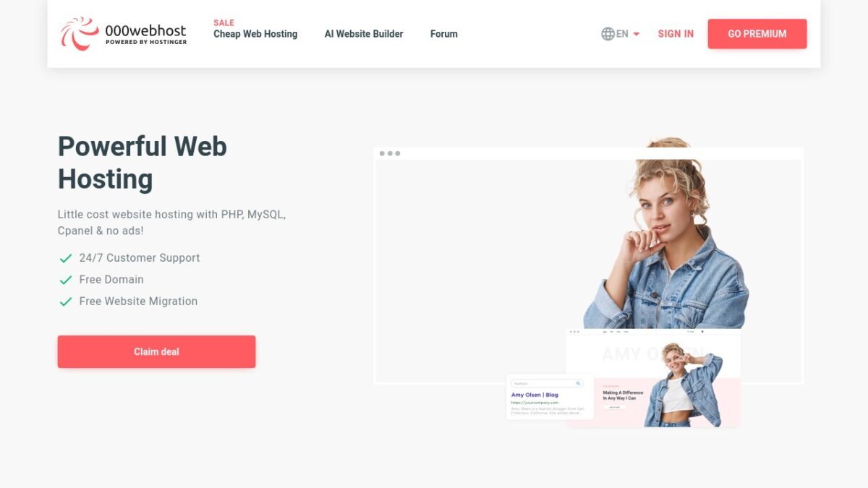Open the EN language selector
The height and width of the screenshot is (488, 868).
click(x=621, y=34)
